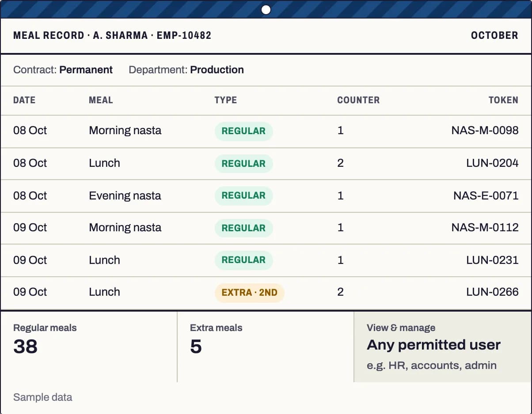Click REGULAR badge in LUN-0204 row

[243, 164]
